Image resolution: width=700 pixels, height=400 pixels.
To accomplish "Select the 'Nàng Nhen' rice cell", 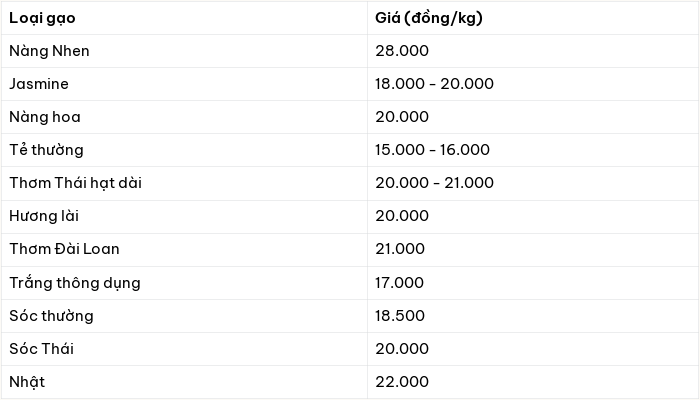I will [x=184, y=51].
